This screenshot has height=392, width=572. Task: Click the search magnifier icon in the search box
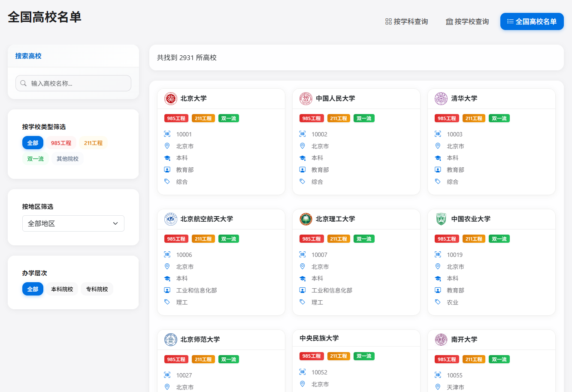click(24, 83)
